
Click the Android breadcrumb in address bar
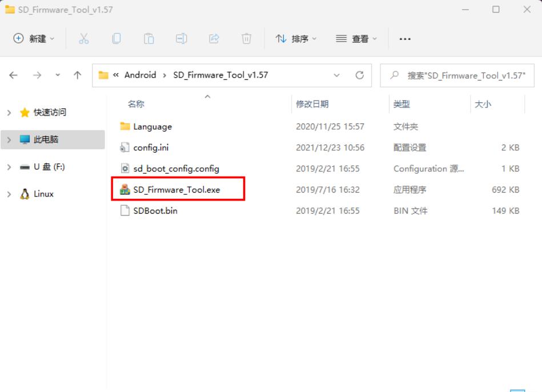(x=140, y=75)
